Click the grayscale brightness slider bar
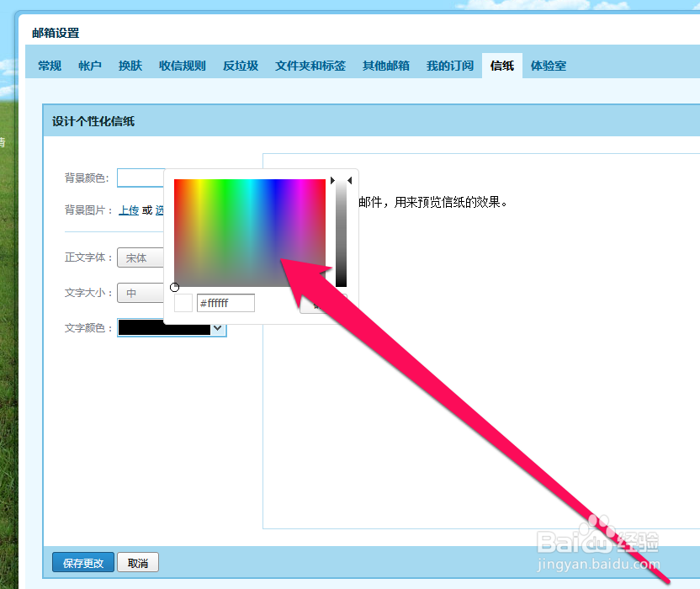The width and height of the screenshot is (700, 589). (341, 232)
